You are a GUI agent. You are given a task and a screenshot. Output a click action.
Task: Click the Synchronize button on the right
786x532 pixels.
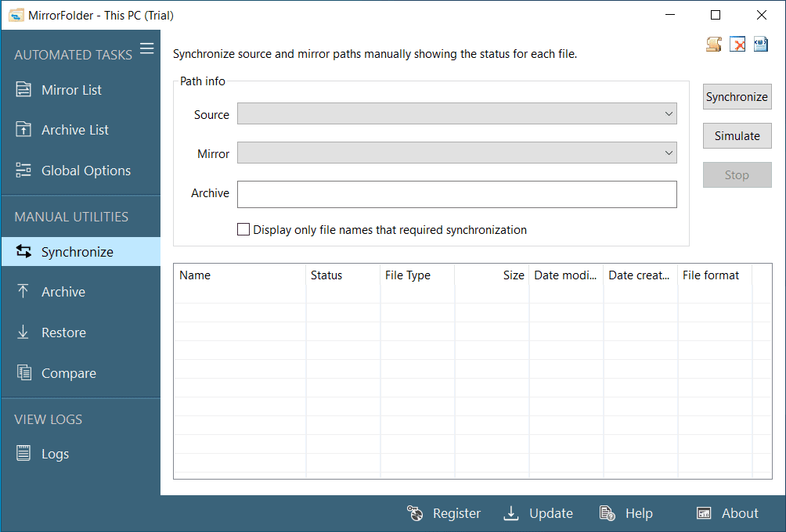[737, 97]
